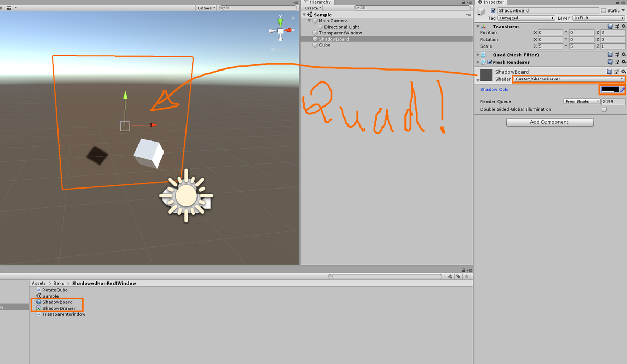Image resolution: width=627 pixels, height=364 pixels.
Task: Open the Tag dropdown Untagged
Action: coord(526,18)
